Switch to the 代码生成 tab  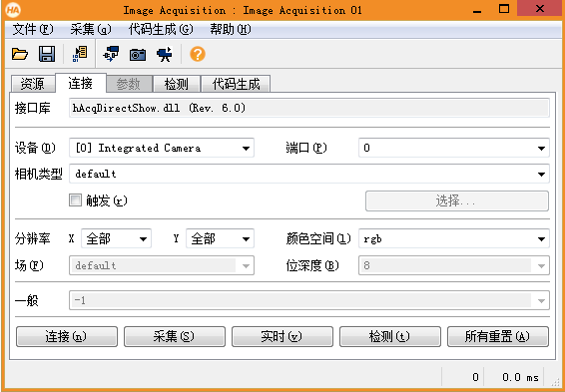236,84
